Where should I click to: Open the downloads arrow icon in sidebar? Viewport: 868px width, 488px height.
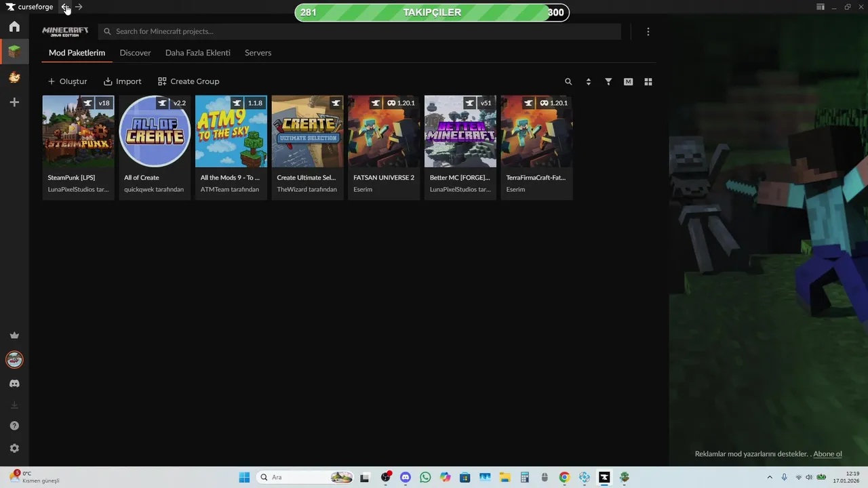(14, 405)
